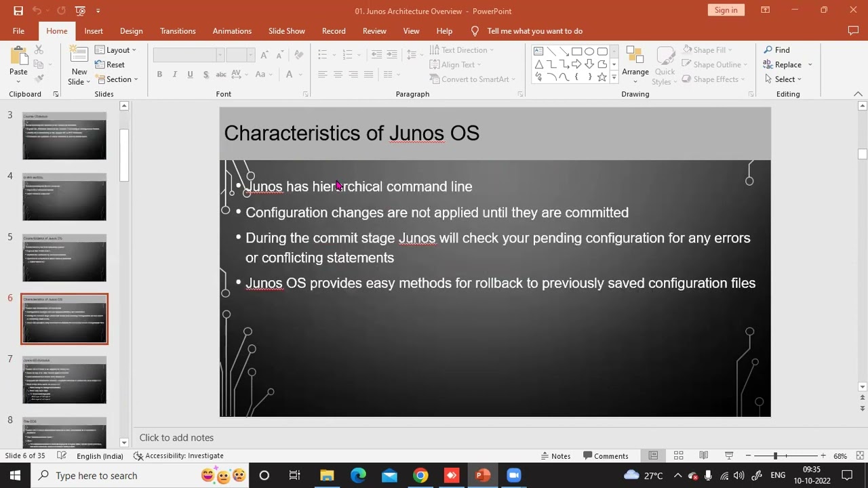The height and width of the screenshot is (488, 868).
Task: Click Accessibility: Investigate status item
Action: point(178,456)
